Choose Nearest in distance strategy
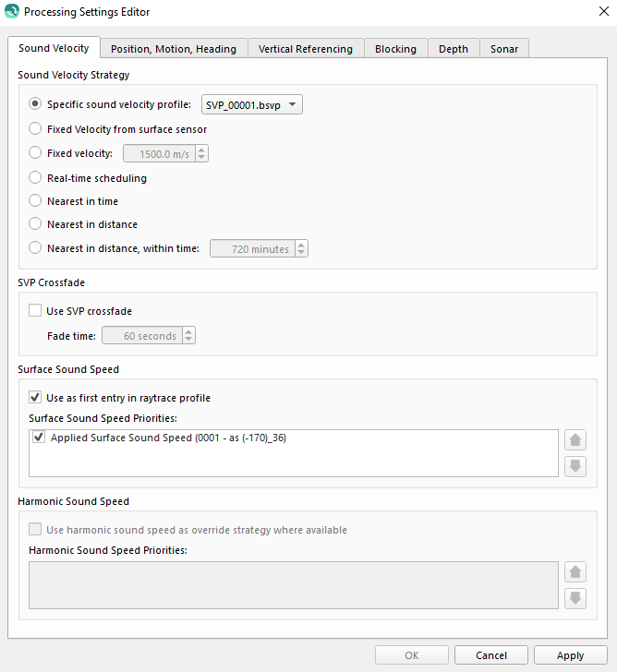This screenshot has width=617, height=672. click(x=35, y=224)
